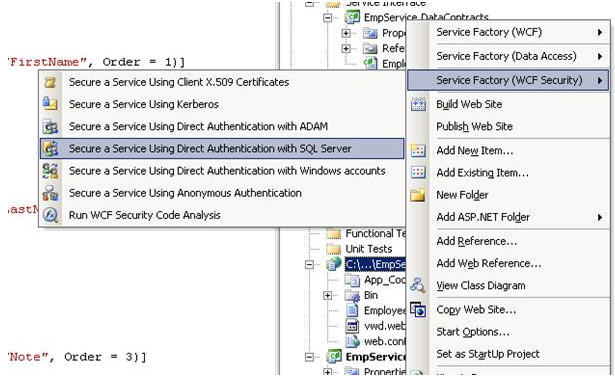Open Service Factory (Data Access) submenu arrow
The height and width of the screenshot is (376, 615).
pos(600,56)
